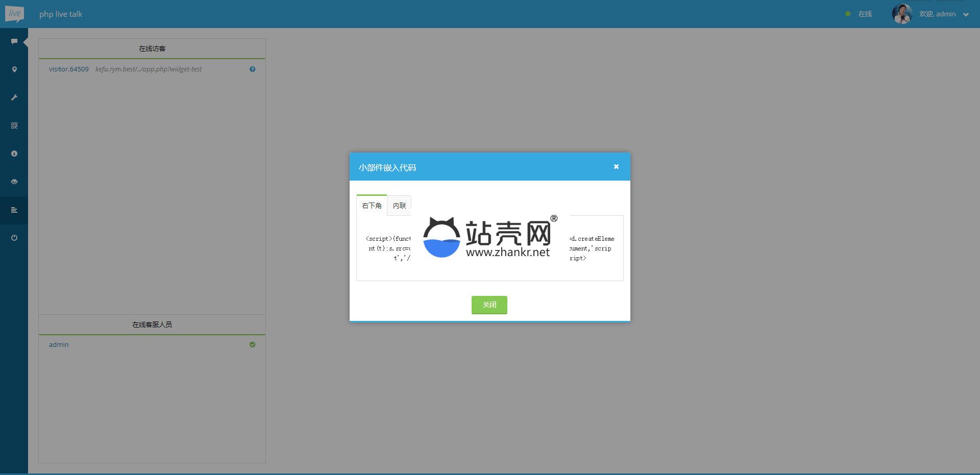Click the admin avatar thumbnail
The image size is (980, 475).
(x=902, y=14)
